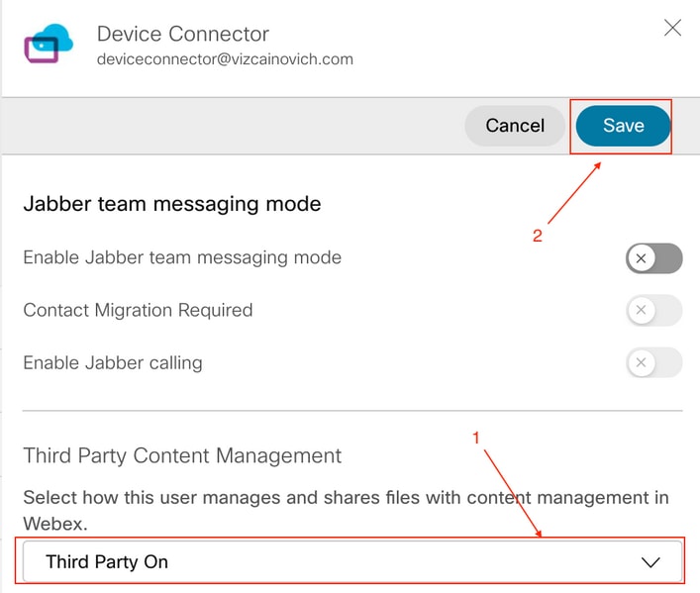The height and width of the screenshot is (593, 700).
Task: Click the Device Connector title
Action: pyautogui.click(x=183, y=34)
